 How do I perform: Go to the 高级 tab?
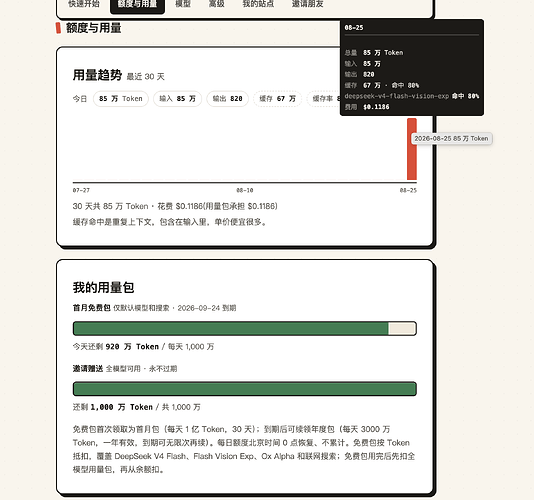tap(217, 4)
